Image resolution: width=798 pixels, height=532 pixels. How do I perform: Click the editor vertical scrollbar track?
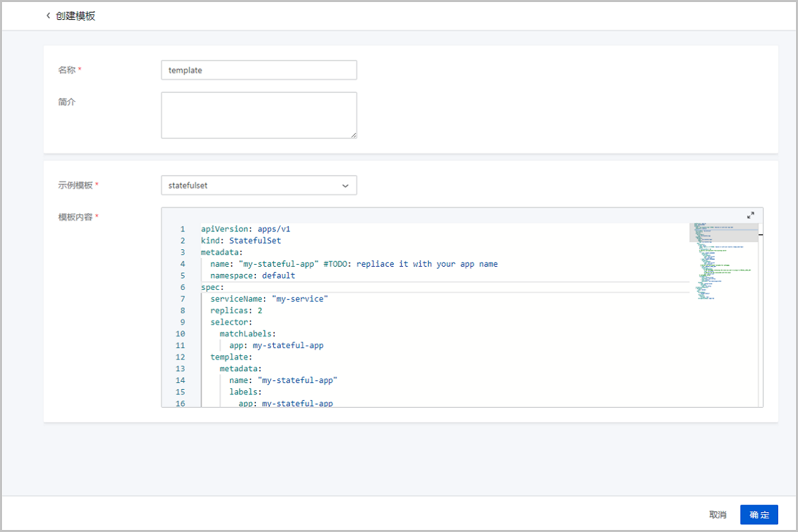point(761,319)
